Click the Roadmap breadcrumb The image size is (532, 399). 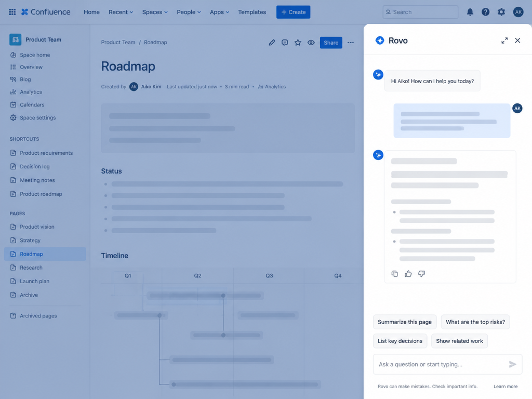point(155,43)
